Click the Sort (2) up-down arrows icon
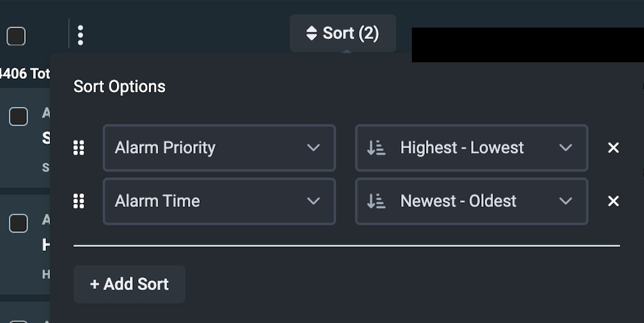The height and width of the screenshot is (323, 644). pyautogui.click(x=311, y=33)
